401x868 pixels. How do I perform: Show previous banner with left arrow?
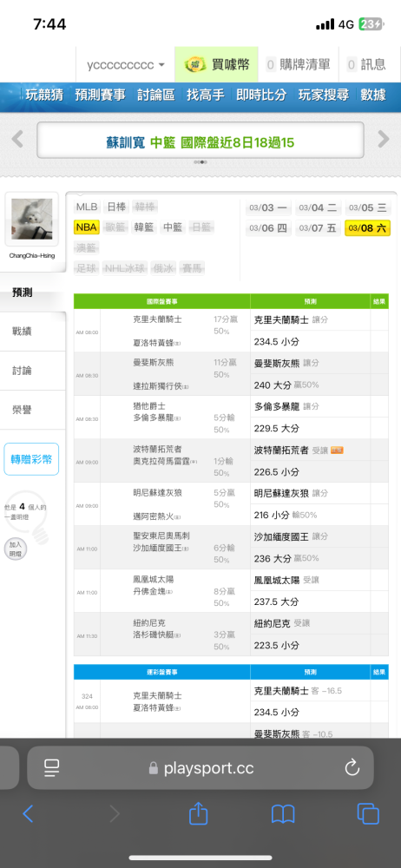pos(17,139)
